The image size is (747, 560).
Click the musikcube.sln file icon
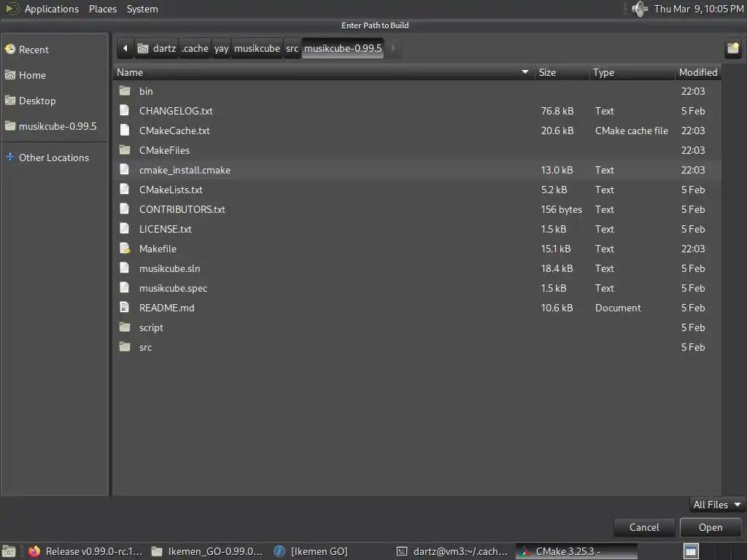tap(124, 268)
